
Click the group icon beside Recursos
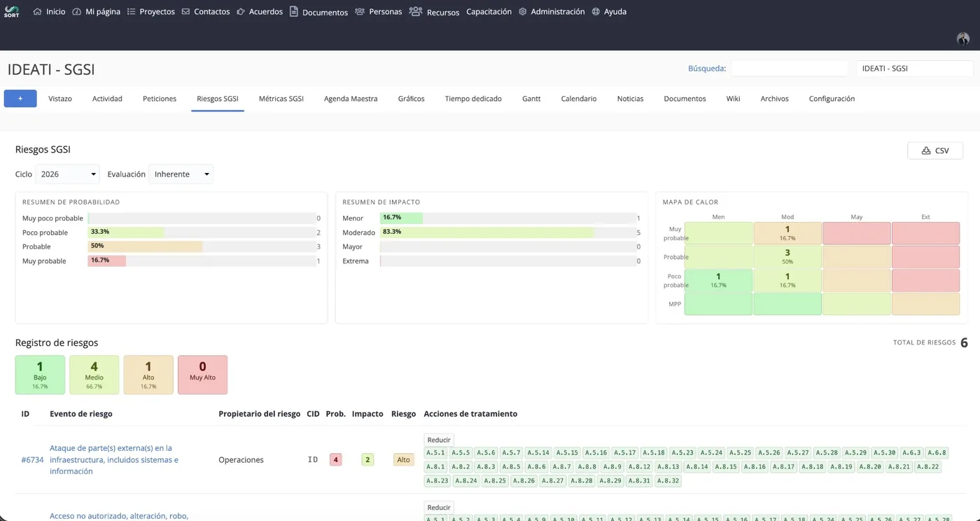click(x=415, y=12)
